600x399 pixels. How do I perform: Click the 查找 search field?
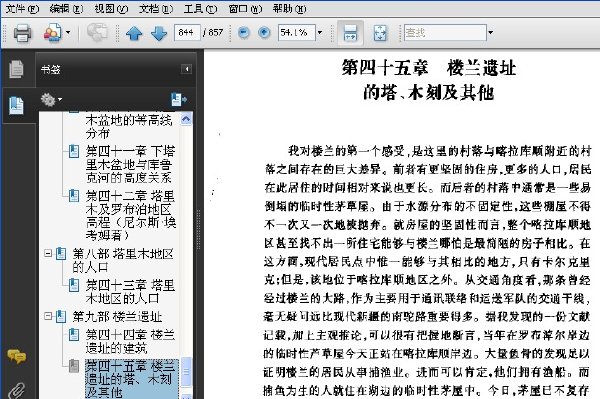(445, 33)
